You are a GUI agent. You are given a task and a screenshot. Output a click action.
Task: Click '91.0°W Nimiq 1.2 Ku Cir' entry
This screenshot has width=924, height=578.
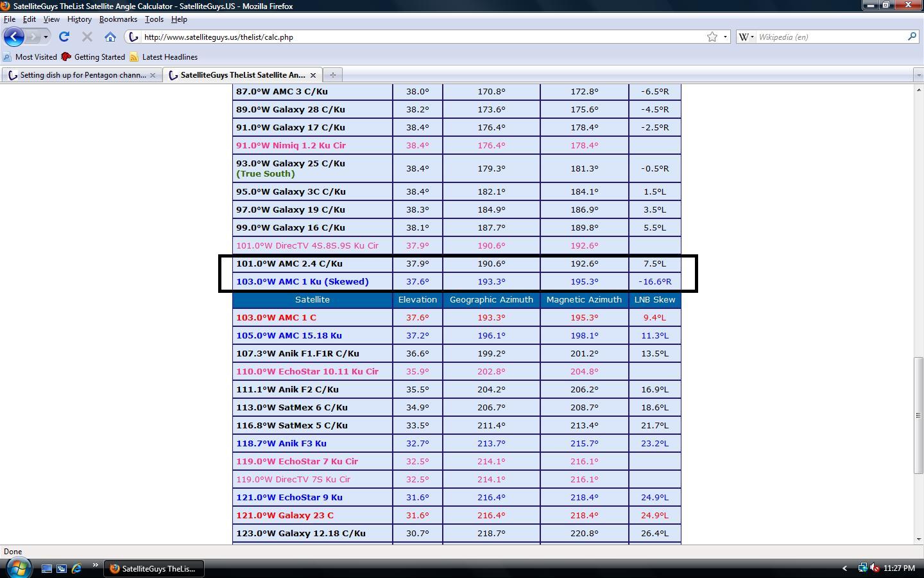pyautogui.click(x=291, y=145)
